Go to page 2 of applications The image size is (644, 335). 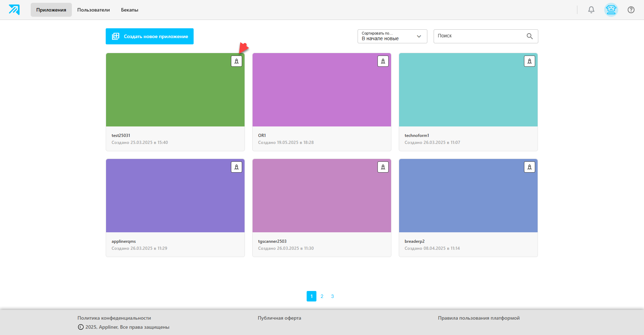[x=322, y=296]
